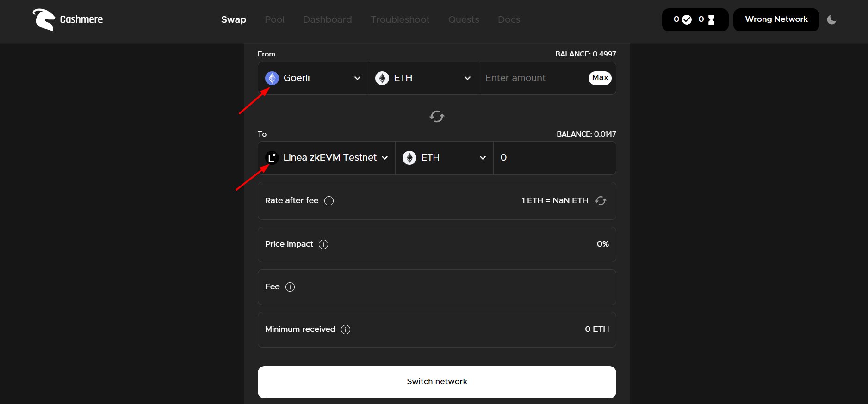868x404 pixels.
Task: Open the Troubleshoot tab
Action: pyautogui.click(x=400, y=19)
